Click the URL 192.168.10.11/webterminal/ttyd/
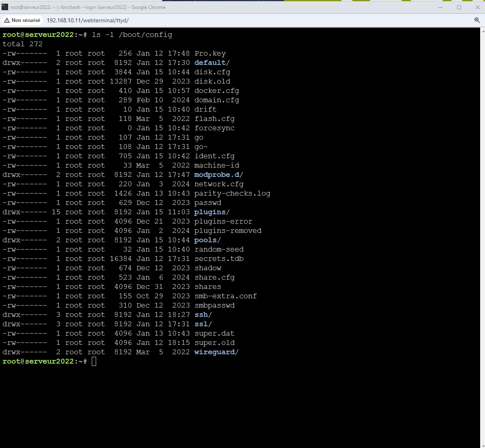This screenshot has height=448, width=485. click(x=88, y=20)
